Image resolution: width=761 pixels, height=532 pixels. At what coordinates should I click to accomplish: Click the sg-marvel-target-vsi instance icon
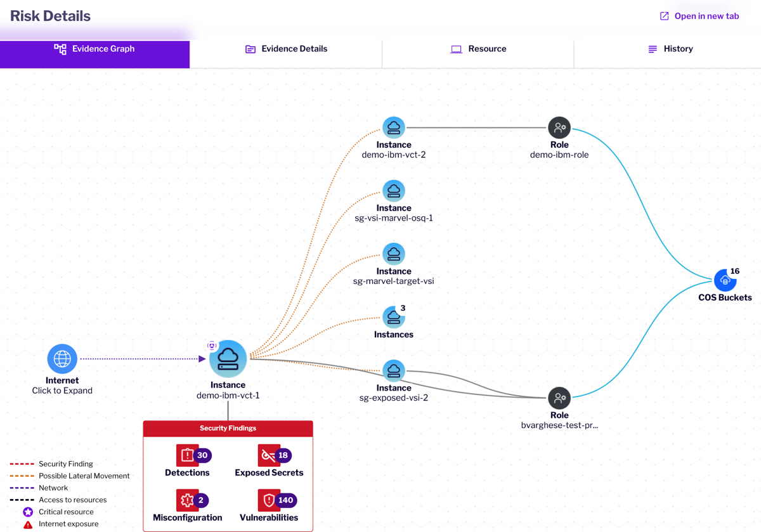coord(393,254)
